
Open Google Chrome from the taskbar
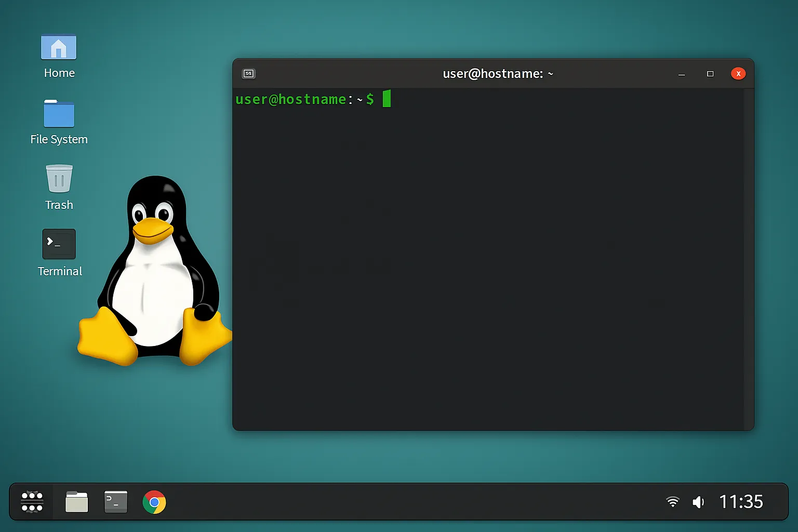[x=154, y=502]
